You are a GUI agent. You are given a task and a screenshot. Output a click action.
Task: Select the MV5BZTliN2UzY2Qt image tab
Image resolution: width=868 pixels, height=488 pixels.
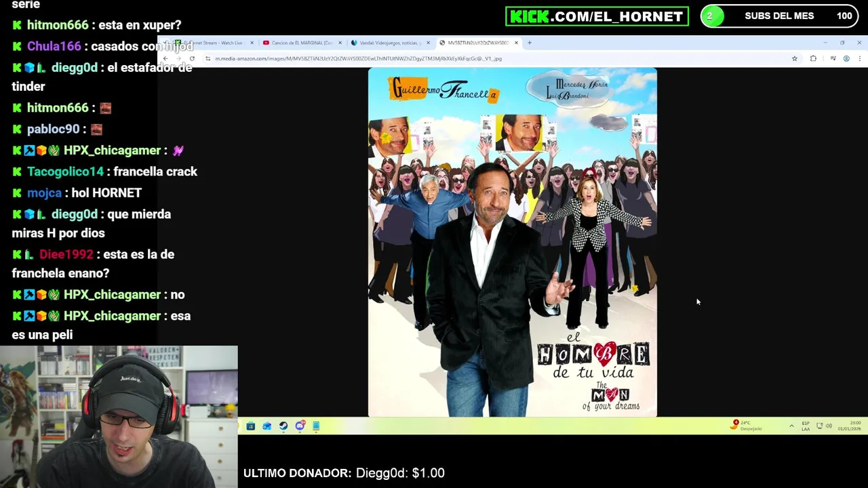(x=478, y=43)
